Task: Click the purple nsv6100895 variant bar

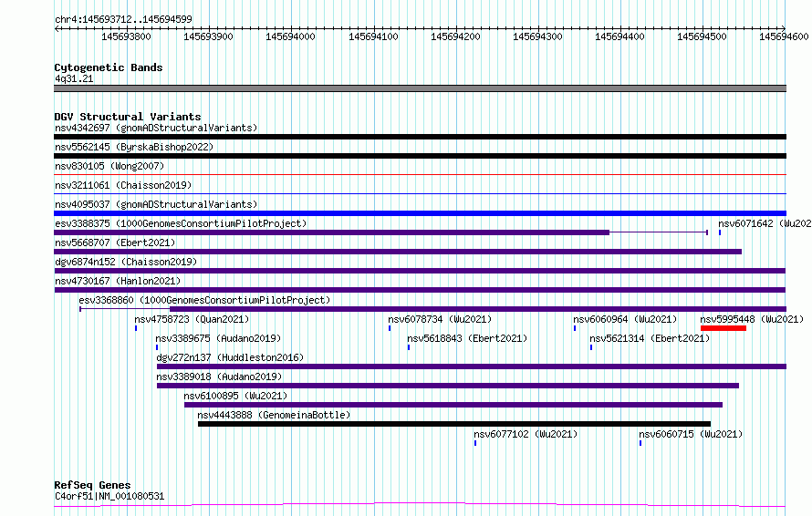Action: click(453, 405)
